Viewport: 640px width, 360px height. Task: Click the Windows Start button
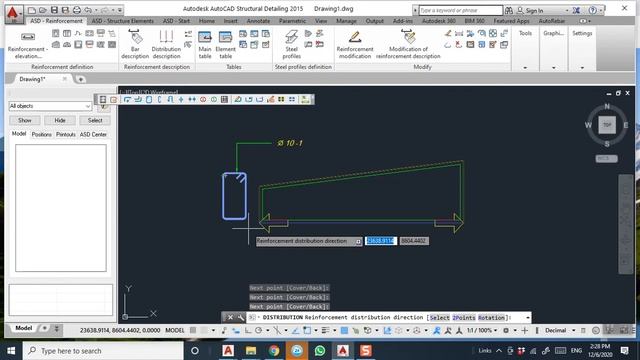tap(11, 351)
